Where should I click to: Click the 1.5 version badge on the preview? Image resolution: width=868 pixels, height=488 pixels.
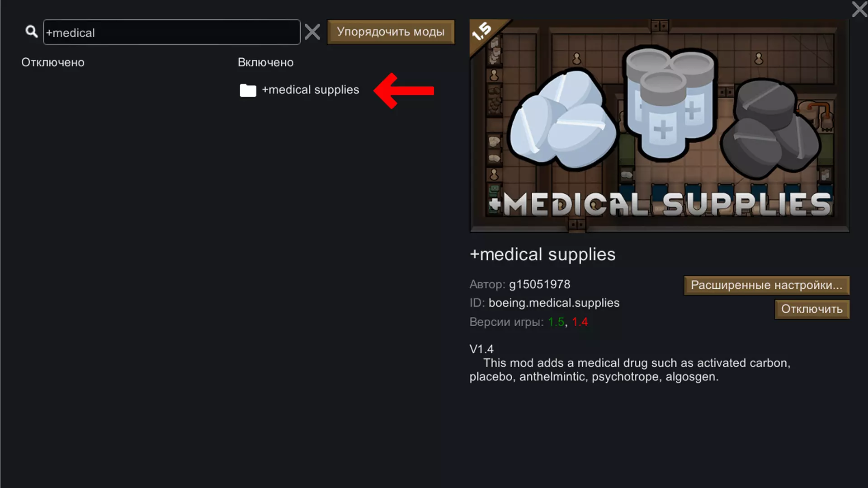click(482, 32)
